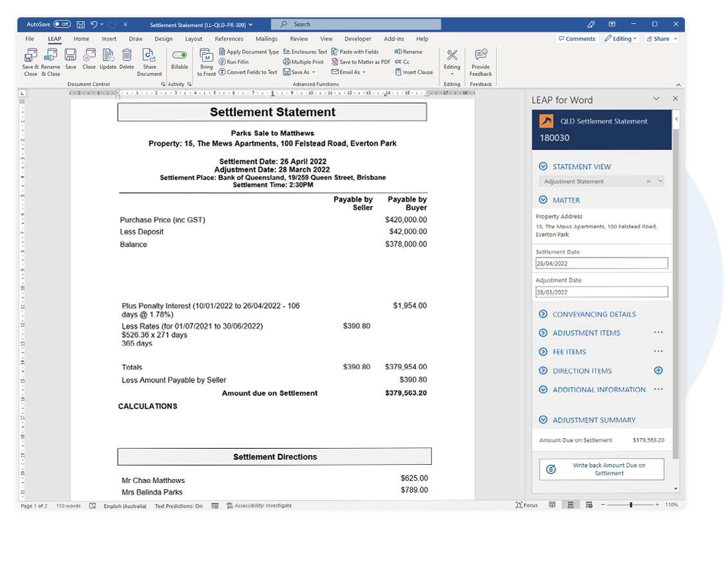Click the Undo icon

click(94, 24)
